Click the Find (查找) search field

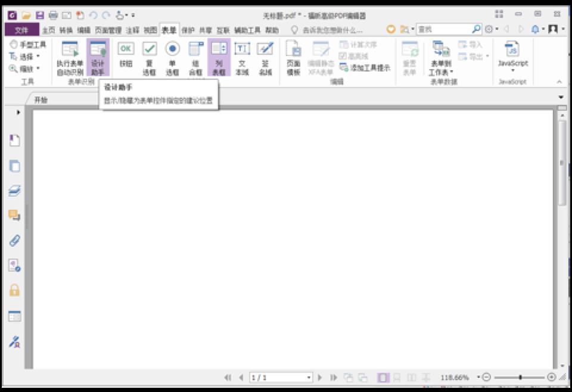click(x=443, y=29)
